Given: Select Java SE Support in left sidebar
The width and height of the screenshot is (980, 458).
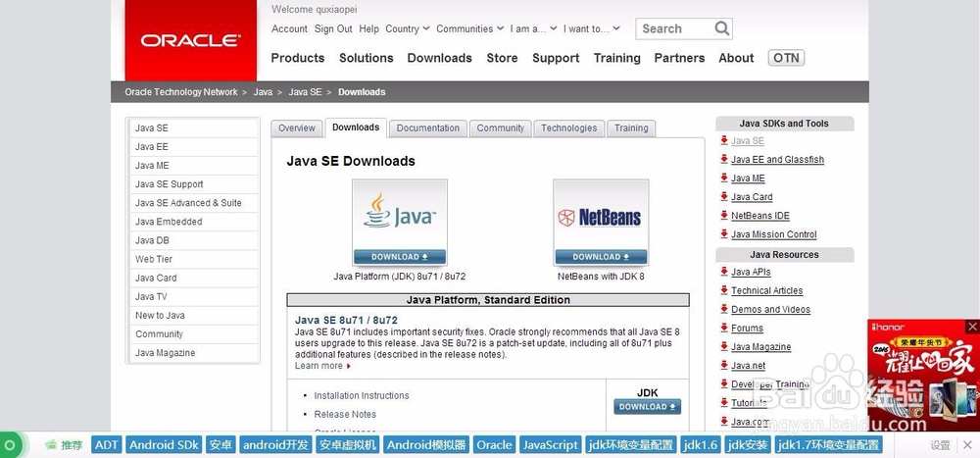Looking at the screenshot, I should click(x=194, y=184).
